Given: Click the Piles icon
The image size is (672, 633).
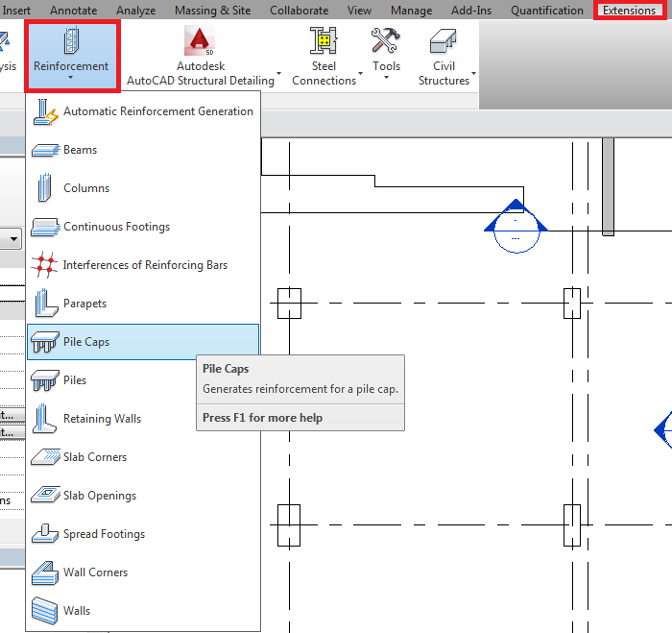Looking at the screenshot, I should pyautogui.click(x=45, y=380).
